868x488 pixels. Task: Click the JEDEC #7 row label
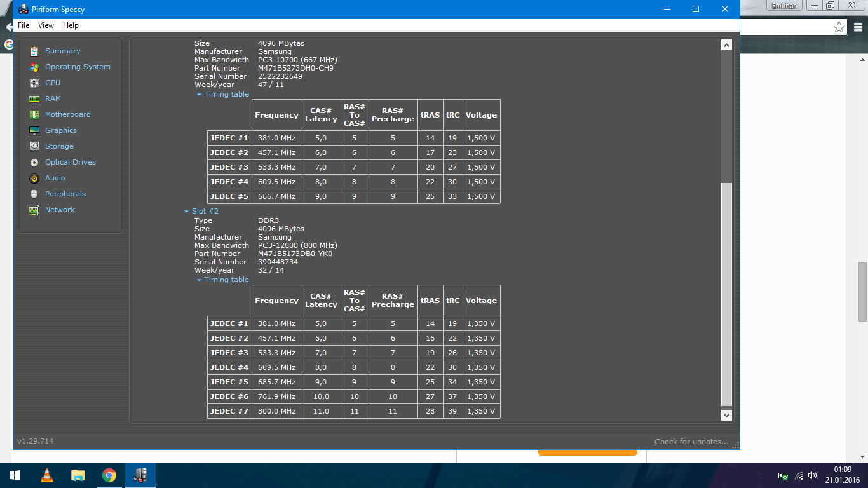point(229,411)
